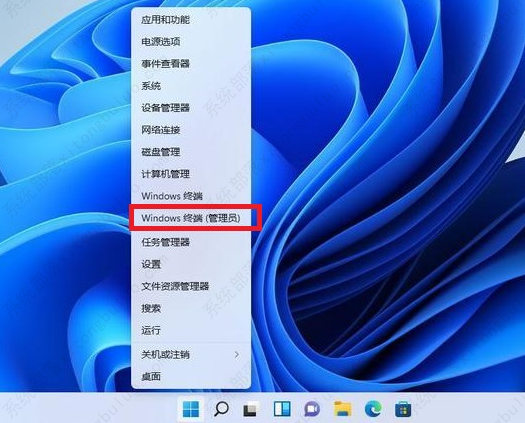Open Task View from the taskbar

(251, 409)
